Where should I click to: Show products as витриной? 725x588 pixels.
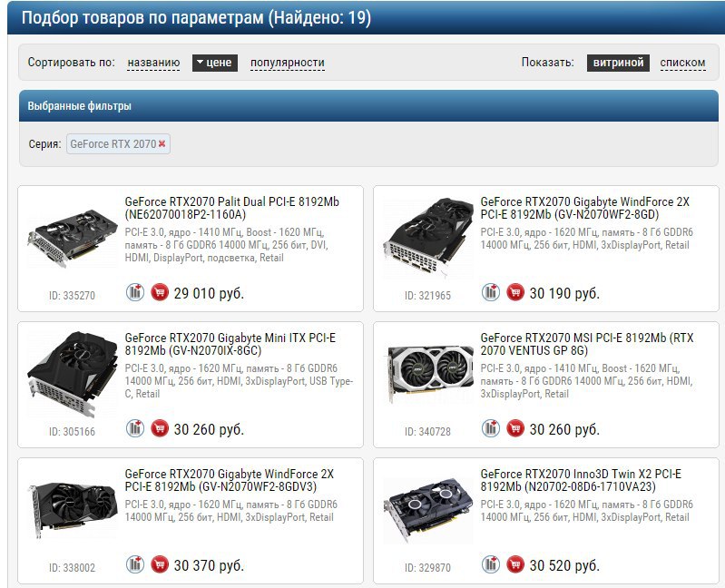(618, 63)
